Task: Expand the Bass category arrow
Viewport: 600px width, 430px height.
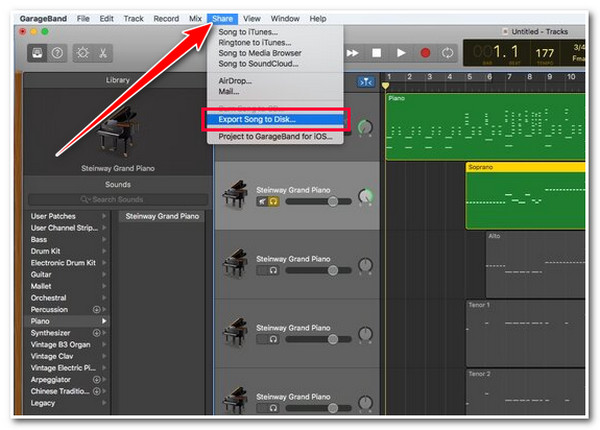Action: 104,239
